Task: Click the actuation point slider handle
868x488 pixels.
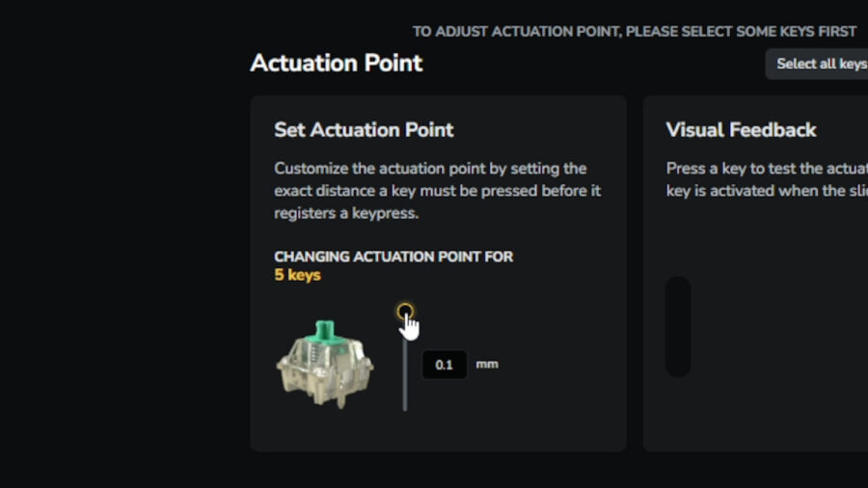Action: (x=405, y=312)
